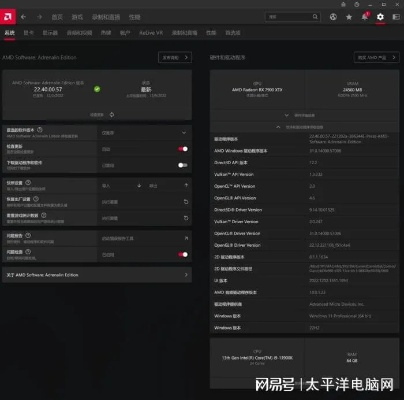
Task: Open help tooltip for issue report row
Action: (x=28, y=235)
